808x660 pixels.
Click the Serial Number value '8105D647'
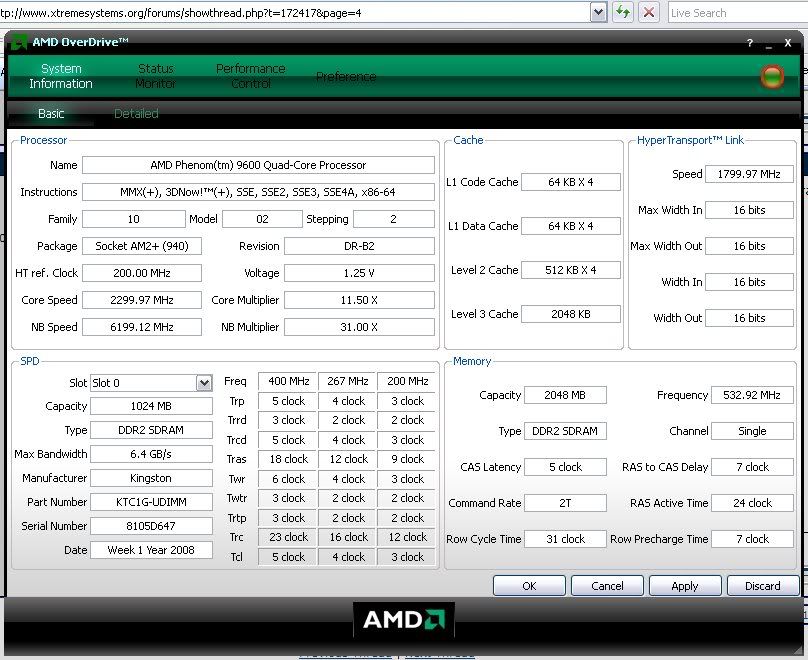coord(151,526)
